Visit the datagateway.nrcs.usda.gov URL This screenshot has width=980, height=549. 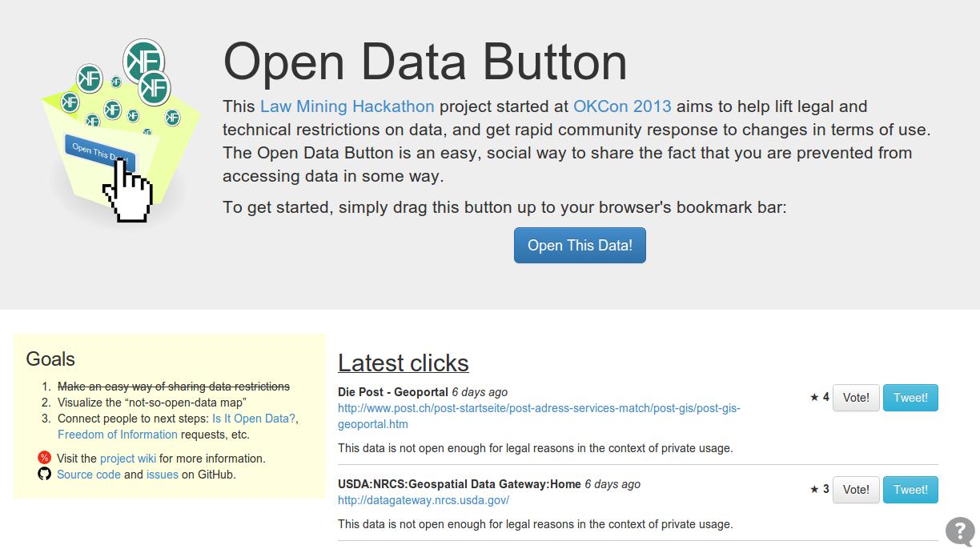(424, 500)
